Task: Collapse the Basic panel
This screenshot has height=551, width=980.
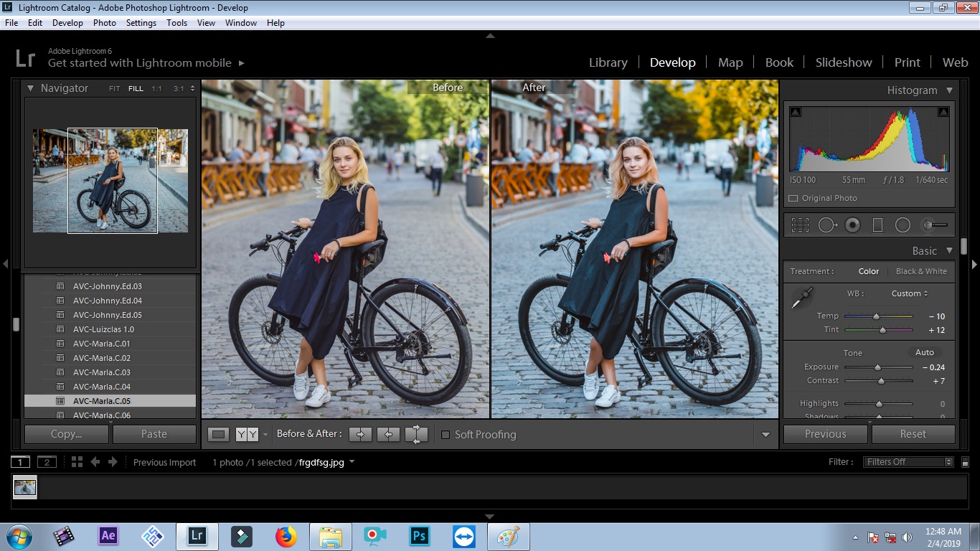Action: [949, 251]
